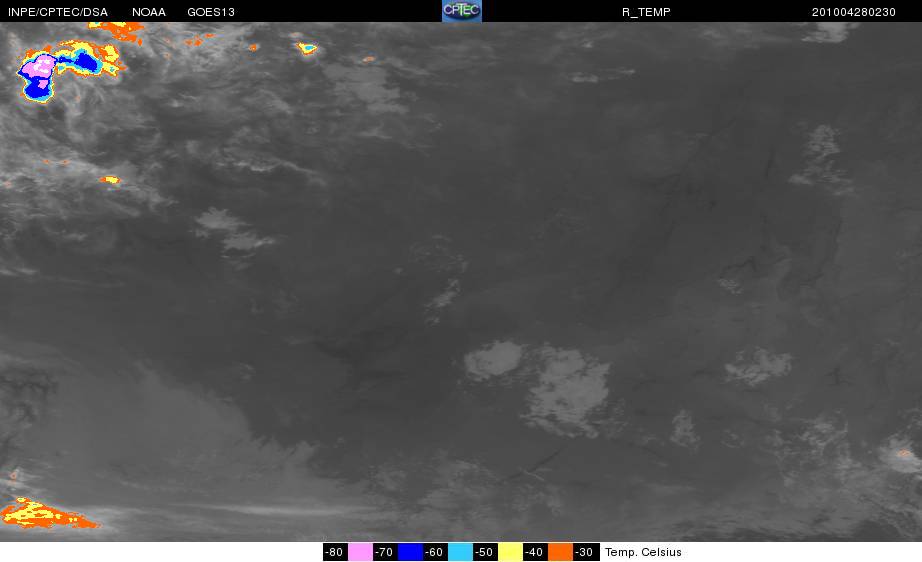Click the INPE/CPTEC/DSA header text
The image size is (922, 562).
click(x=58, y=12)
